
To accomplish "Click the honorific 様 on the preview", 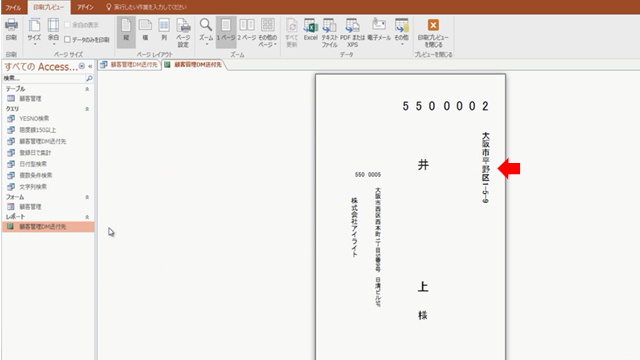I will [423, 315].
